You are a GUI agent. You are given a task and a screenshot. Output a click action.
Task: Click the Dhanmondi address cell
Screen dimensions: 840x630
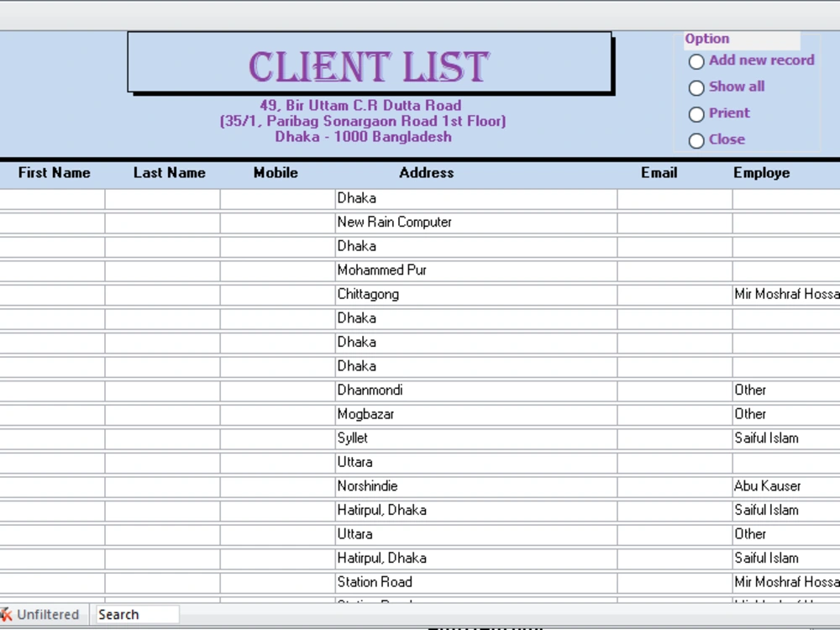476,391
